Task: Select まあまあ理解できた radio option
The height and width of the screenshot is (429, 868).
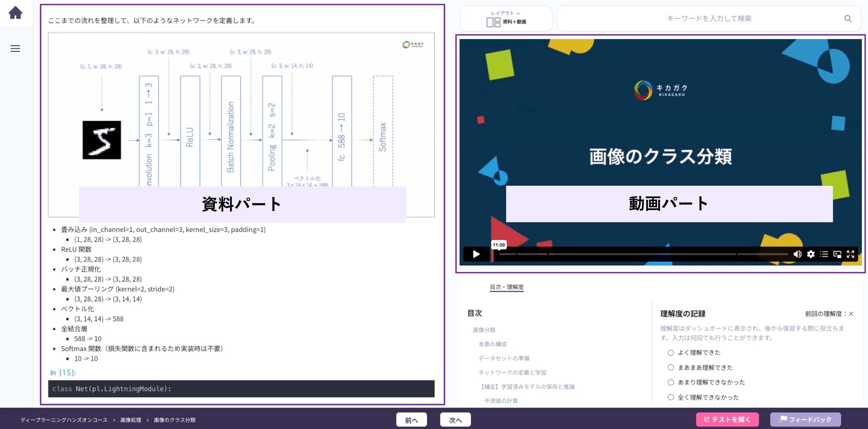Action: [670, 367]
